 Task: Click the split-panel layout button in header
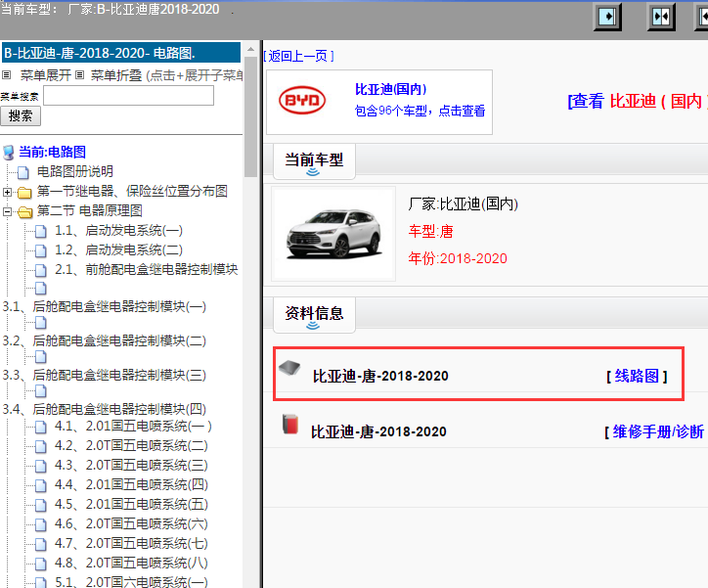(661, 18)
